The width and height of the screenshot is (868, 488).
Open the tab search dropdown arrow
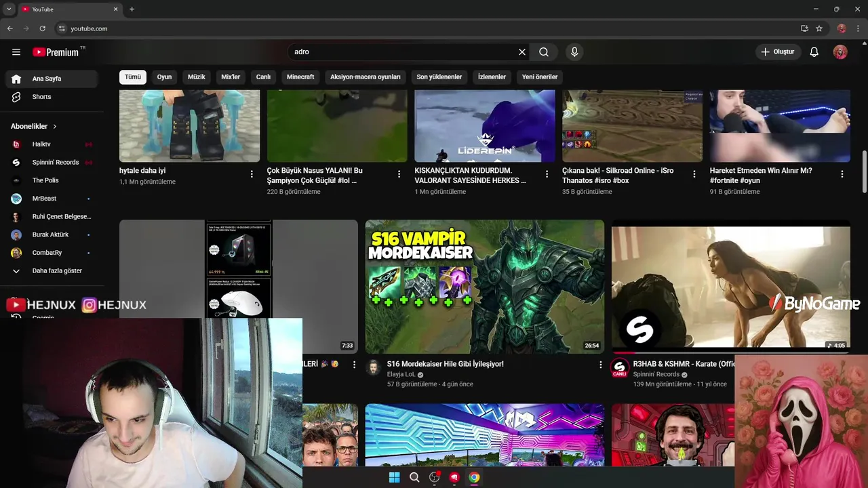(9, 9)
